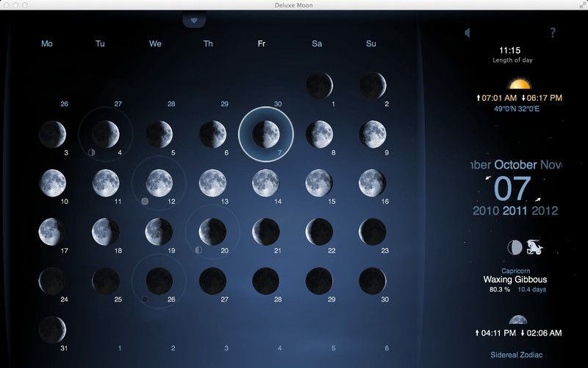
Task: Click new moon marker on day 26
Action: (145, 299)
